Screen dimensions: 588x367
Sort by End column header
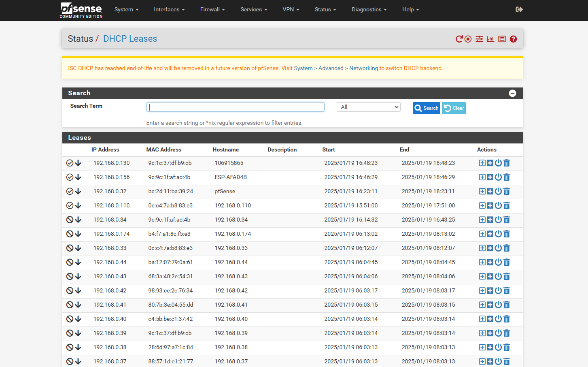click(405, 149)
